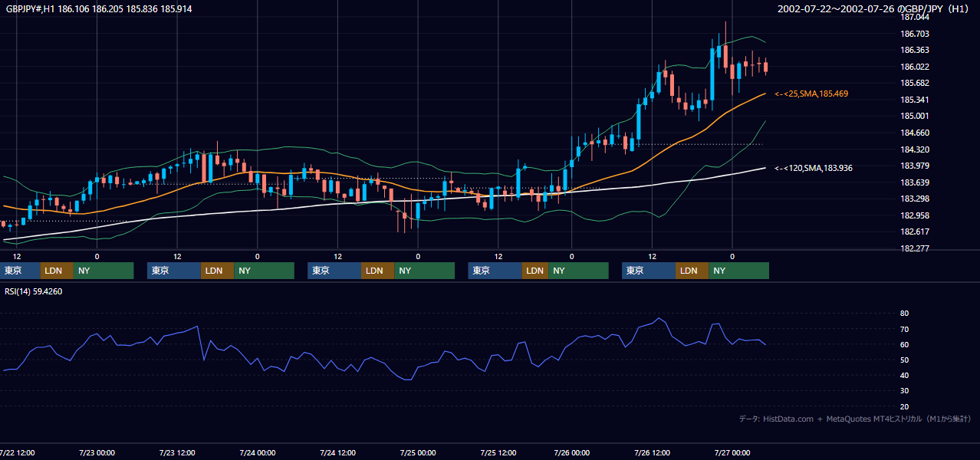Viewport: 980px width, 460px height.
Task: Click the 25 SMA label showing 185.469
Action: point(811,94)
